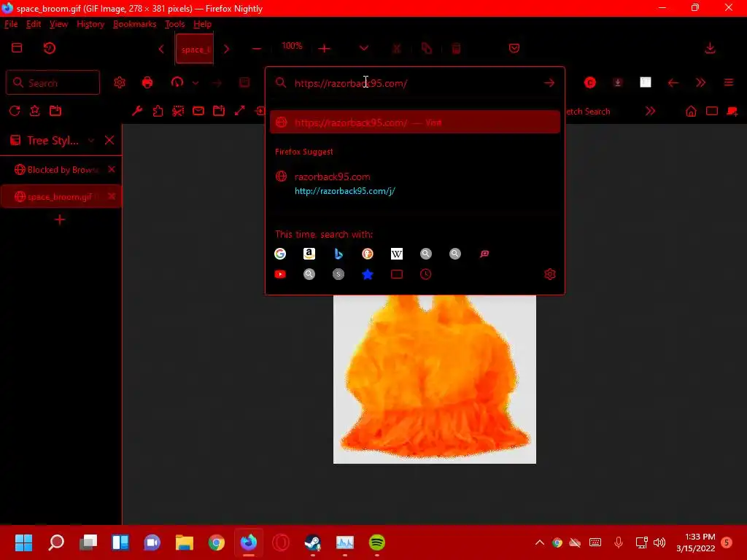The width and height of the screenshot is (747, 560).
Task: Click the Zoom in plus button
Action: (x=324, y=48)
